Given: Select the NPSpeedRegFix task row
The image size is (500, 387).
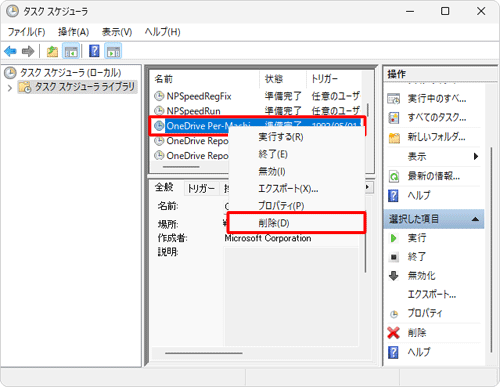Looking at the screenshot, I should (x=257, y=96).
